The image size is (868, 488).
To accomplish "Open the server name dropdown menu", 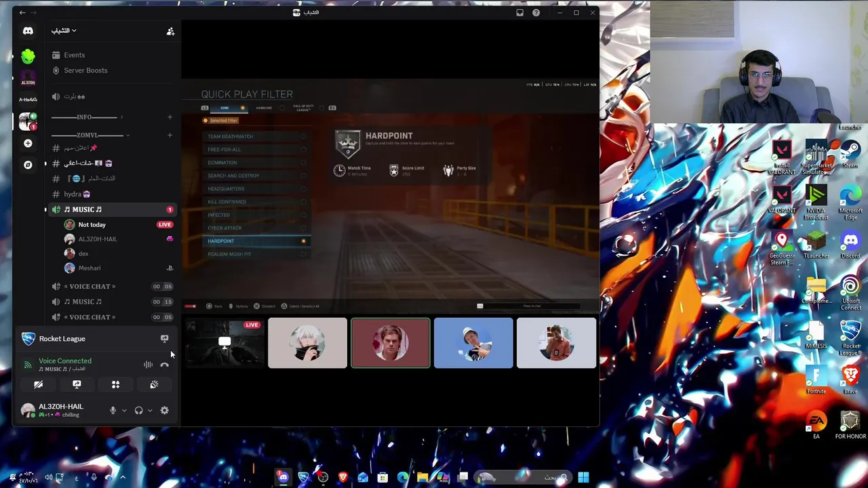I will tap(64, 30).
